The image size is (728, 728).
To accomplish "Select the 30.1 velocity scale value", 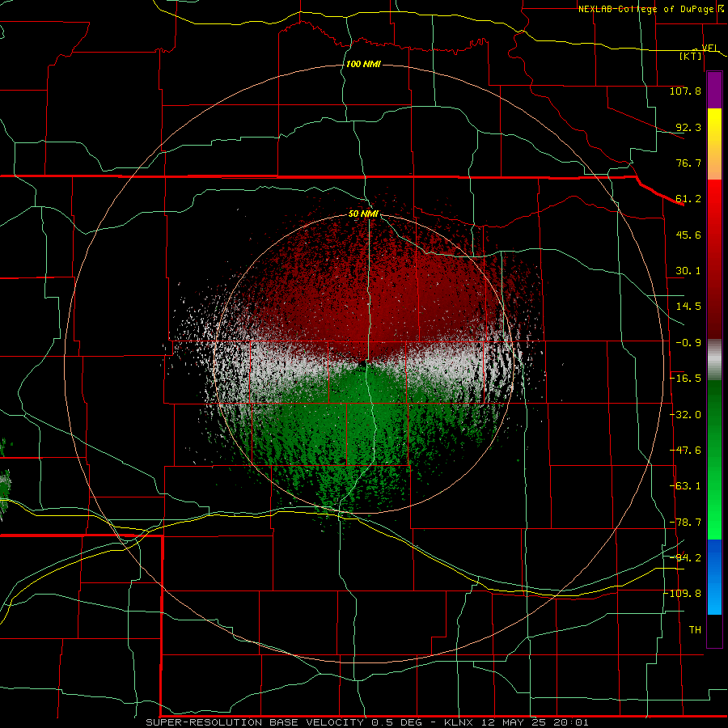I will [688, 271].
